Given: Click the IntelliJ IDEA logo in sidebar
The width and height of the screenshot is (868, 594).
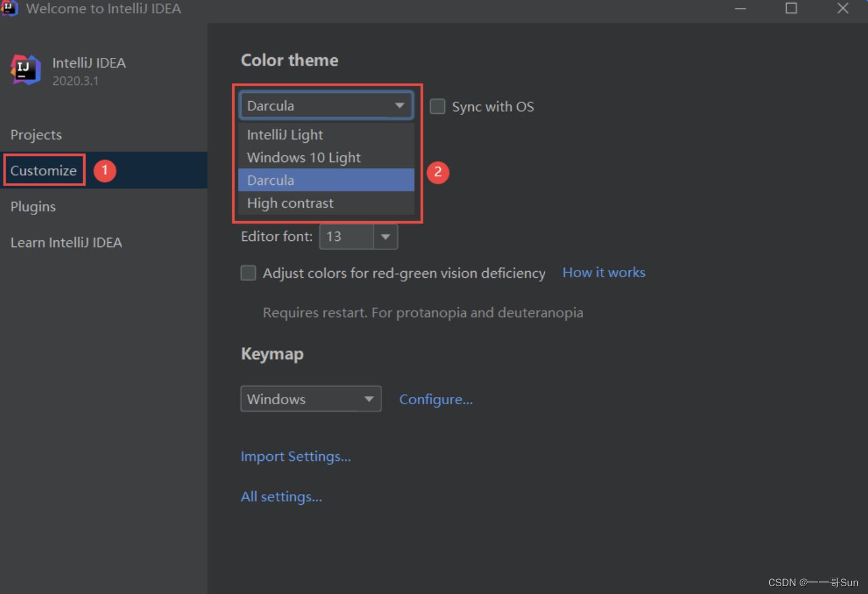Looking at the screenshot, I should tap(25, 69).
